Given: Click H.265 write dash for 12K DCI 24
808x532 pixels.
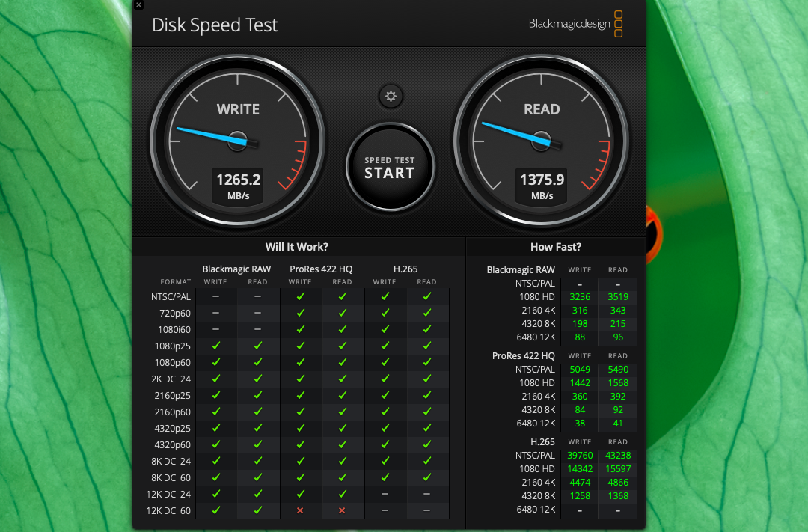Looking at the screenshot, I should coord(385,494).
